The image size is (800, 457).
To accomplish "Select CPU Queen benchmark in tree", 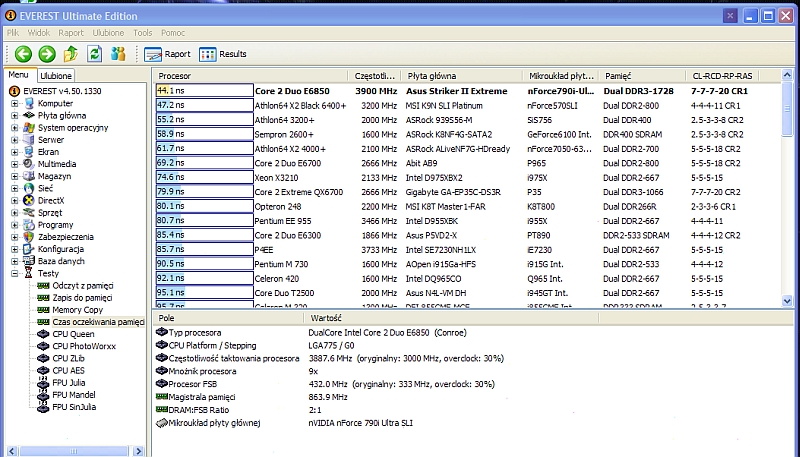I will [72, 334].
